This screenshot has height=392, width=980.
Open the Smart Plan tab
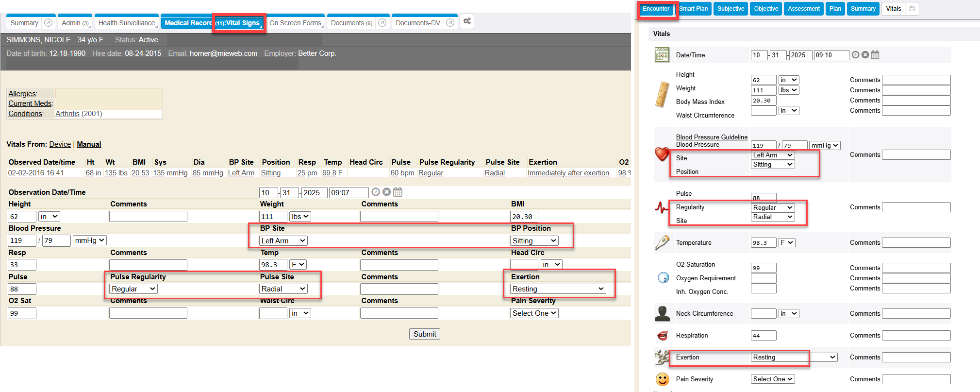click(693, 9)
